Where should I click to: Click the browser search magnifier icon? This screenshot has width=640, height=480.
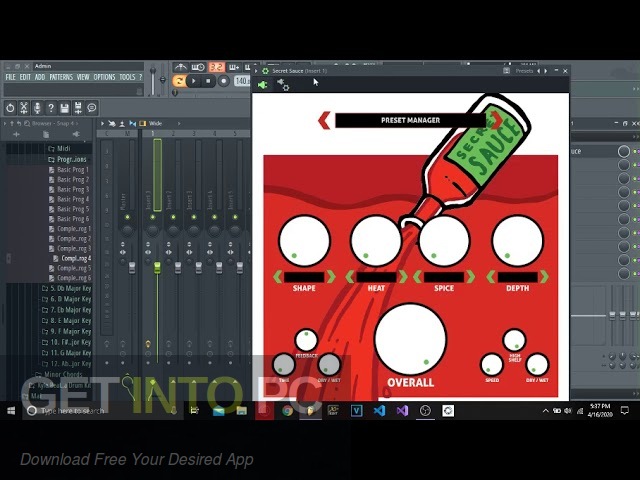(x=27, y=123)
